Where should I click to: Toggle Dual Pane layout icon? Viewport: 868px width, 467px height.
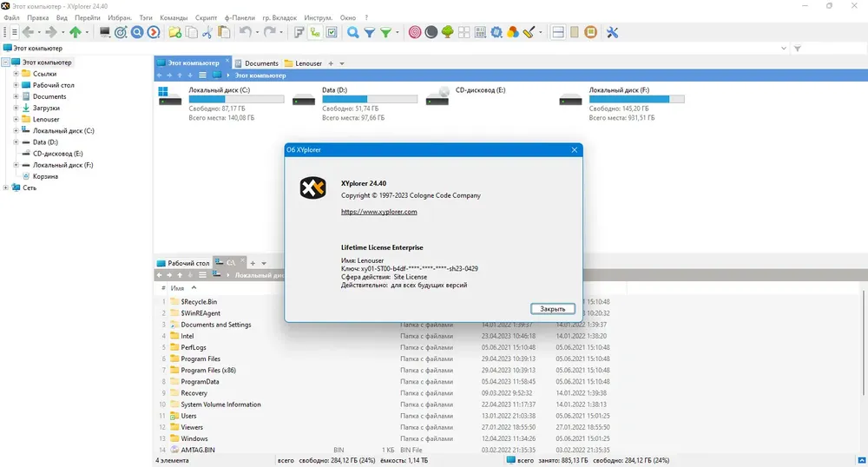coord(558,32)
